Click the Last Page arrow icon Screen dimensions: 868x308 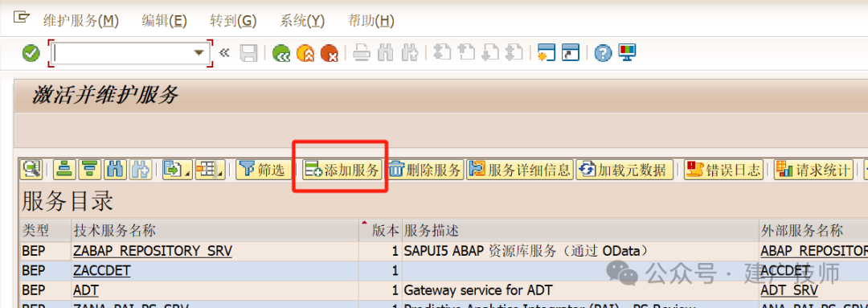(x=514, y=52)
